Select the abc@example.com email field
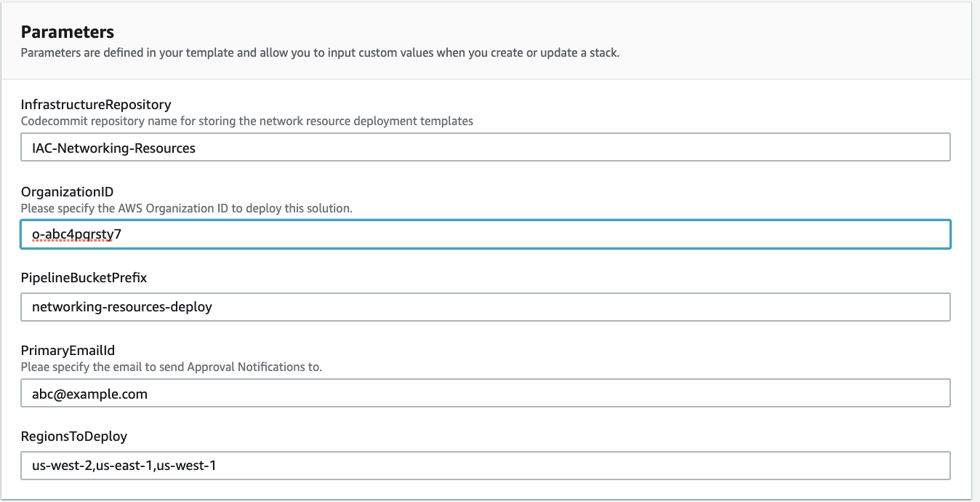This screenshot has width=980, height=502. pyautogui.click(x=486, y=393)
